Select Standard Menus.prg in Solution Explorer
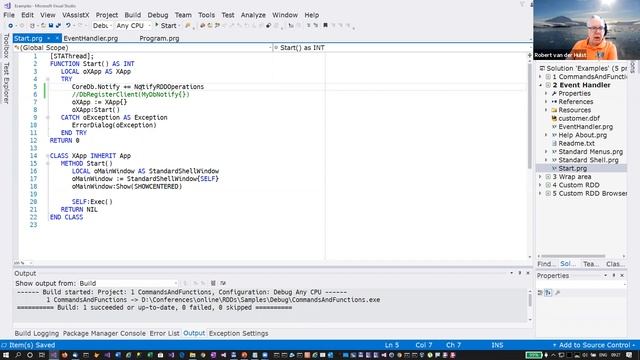This screenshot has width=640, height=360. point(590,151)
